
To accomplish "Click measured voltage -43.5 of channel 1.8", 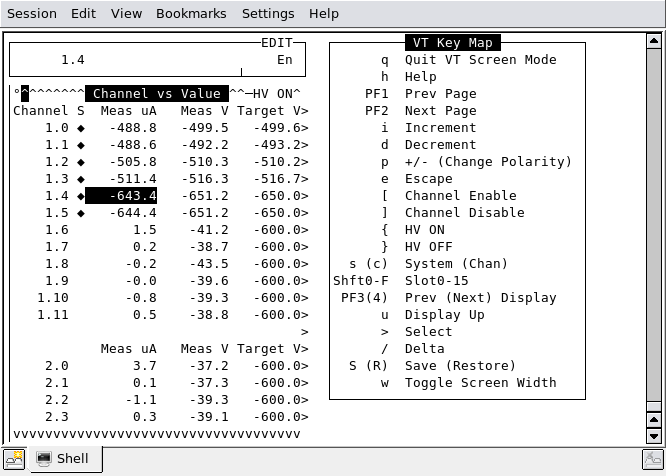I will pos(209,264).
